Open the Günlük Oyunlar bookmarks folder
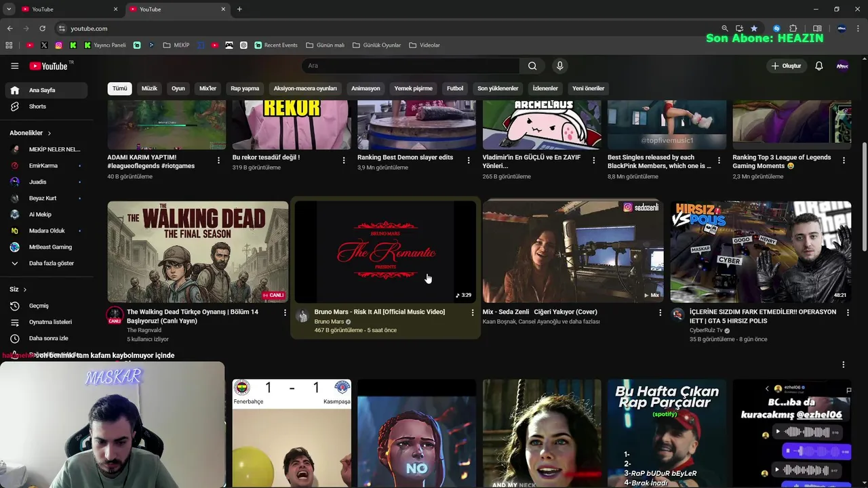868x488 pixels. coord(376,45)
